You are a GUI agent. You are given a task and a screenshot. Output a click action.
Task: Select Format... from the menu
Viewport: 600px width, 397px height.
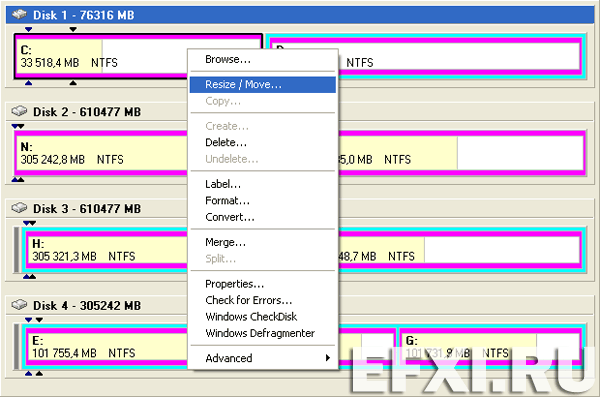[x=262, y=201]
